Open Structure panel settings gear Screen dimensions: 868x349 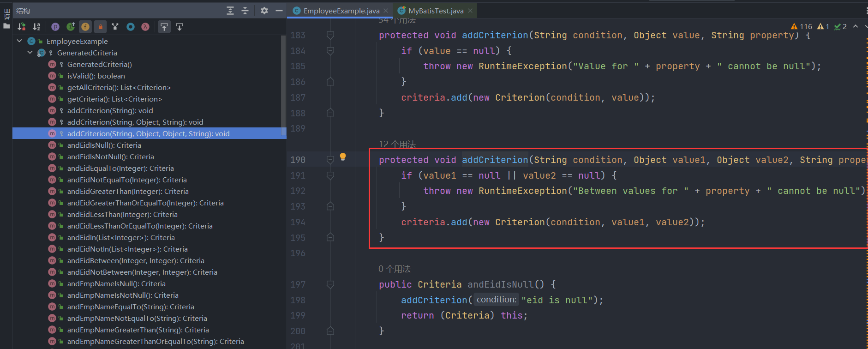[x=264, y=11]
